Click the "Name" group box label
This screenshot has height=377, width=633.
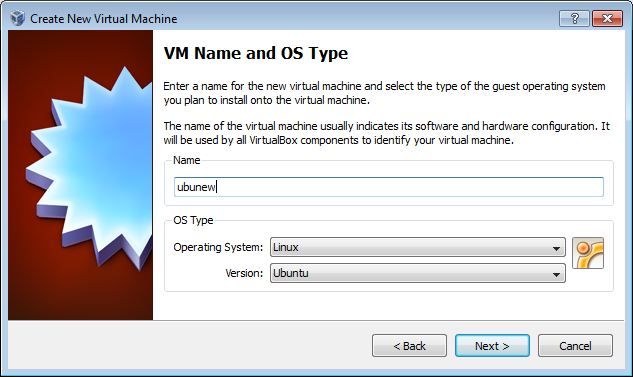[187, 160]
